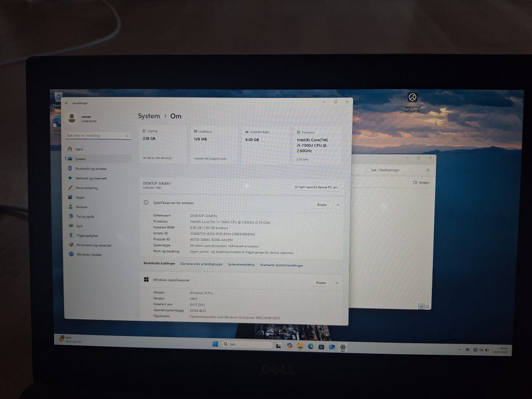Open Task View from the taskbar
The image size is (532, 399).
pos(278,346)
